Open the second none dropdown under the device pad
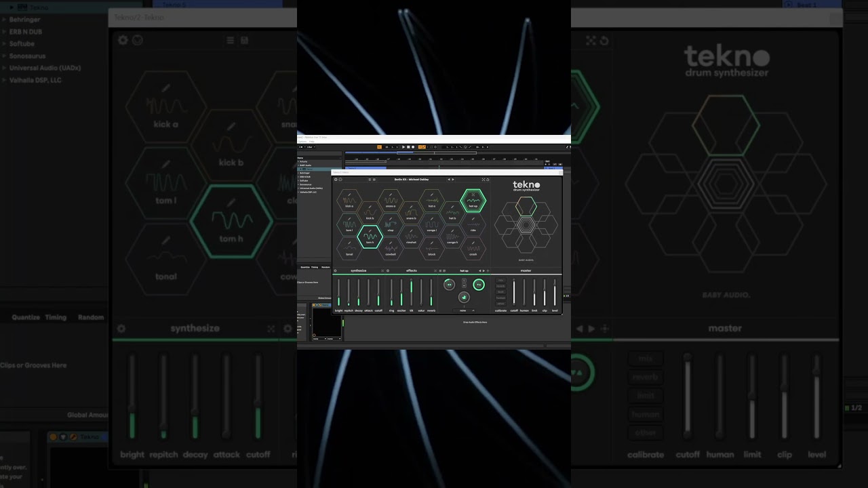The height and width of the screenshot is (488, 868). [333, 338]
